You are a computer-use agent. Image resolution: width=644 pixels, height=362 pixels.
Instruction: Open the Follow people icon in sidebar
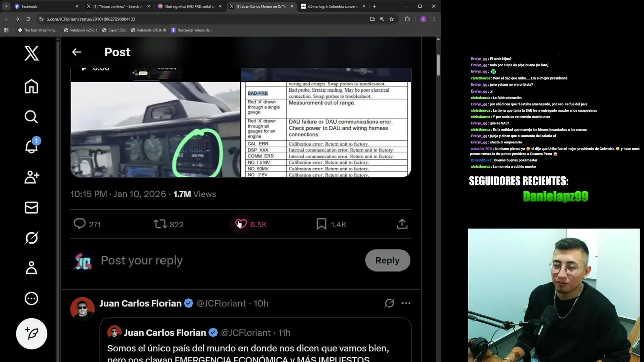31,177
